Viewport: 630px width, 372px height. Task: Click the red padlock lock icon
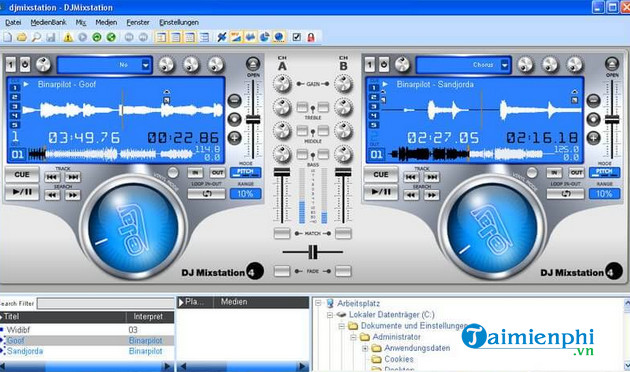click(311, 37)
